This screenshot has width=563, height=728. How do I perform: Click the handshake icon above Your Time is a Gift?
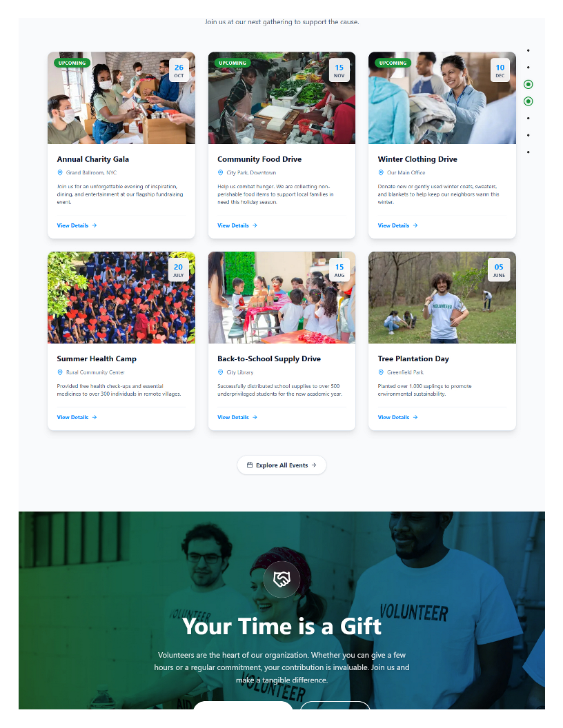281,579
